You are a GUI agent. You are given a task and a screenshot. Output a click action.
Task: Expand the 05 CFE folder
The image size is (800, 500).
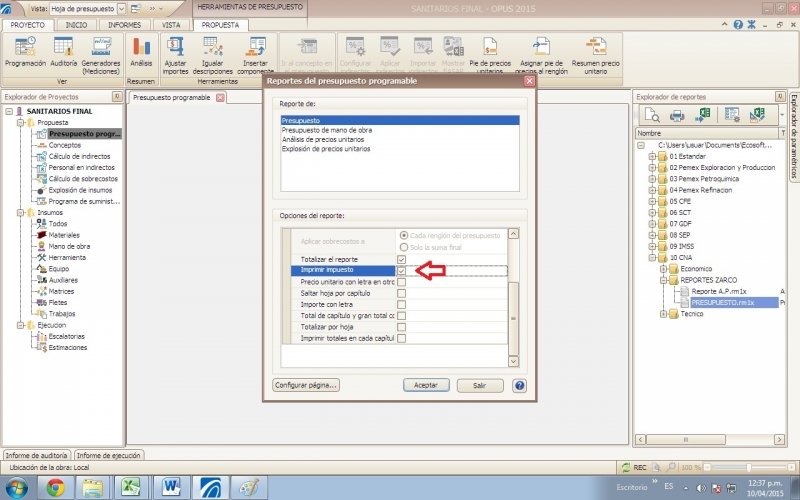pyautogui.click(x=652, y=201)
